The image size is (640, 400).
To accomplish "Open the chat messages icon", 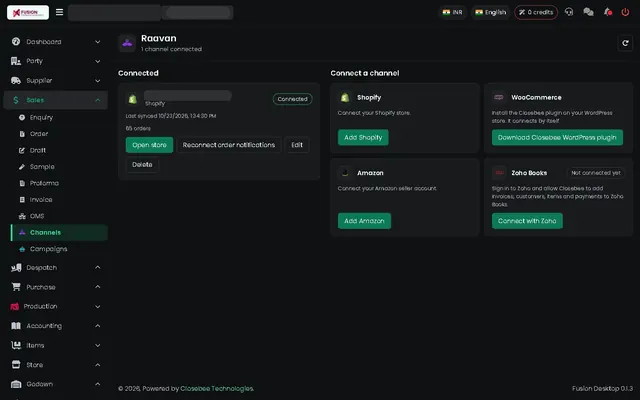I will point(588,12).
